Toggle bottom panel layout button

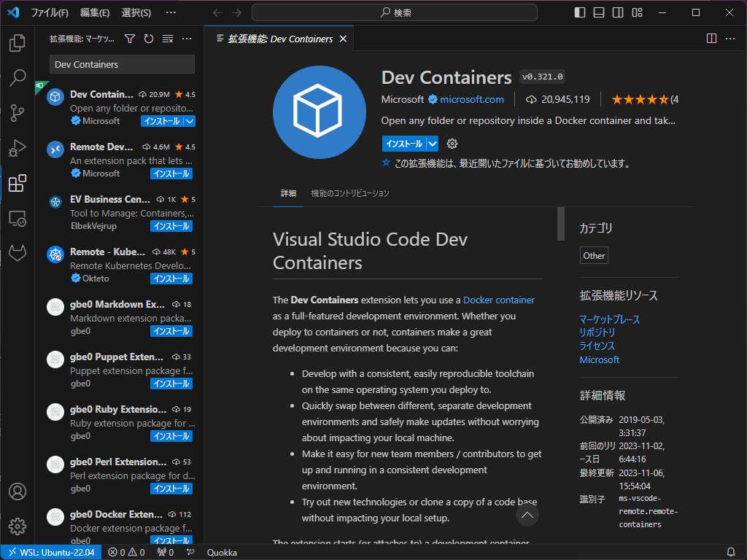pyautogui.click(x=599, y=12)
